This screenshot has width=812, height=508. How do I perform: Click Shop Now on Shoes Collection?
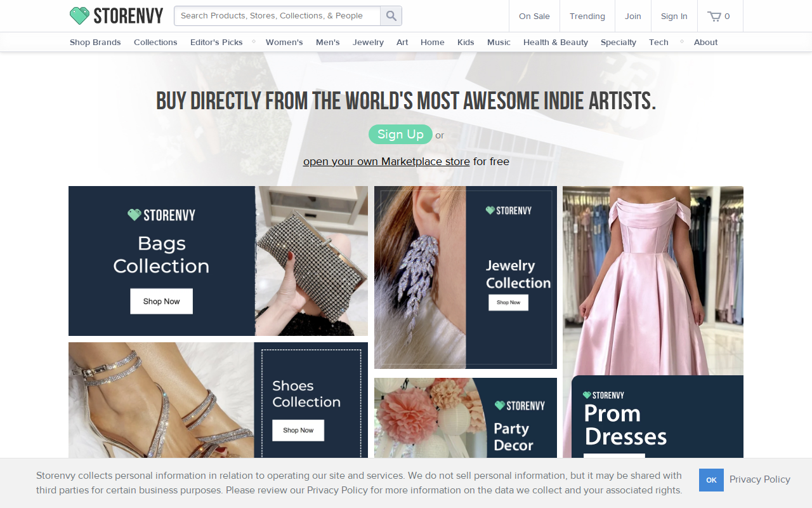[298, 430]
